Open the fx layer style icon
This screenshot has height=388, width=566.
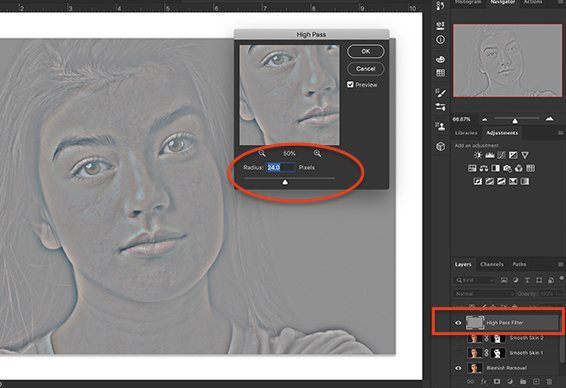(x=483, y=381)
